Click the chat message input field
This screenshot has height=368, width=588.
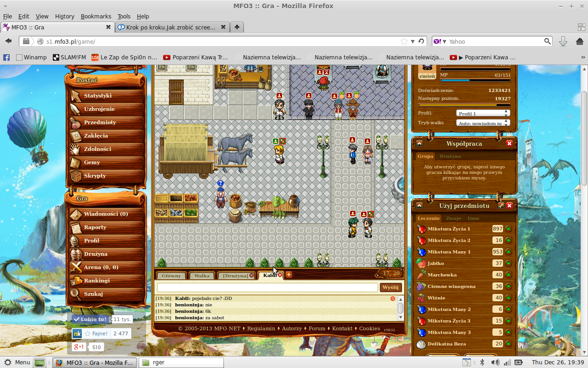pyautogui.click(x=267, y=287)
